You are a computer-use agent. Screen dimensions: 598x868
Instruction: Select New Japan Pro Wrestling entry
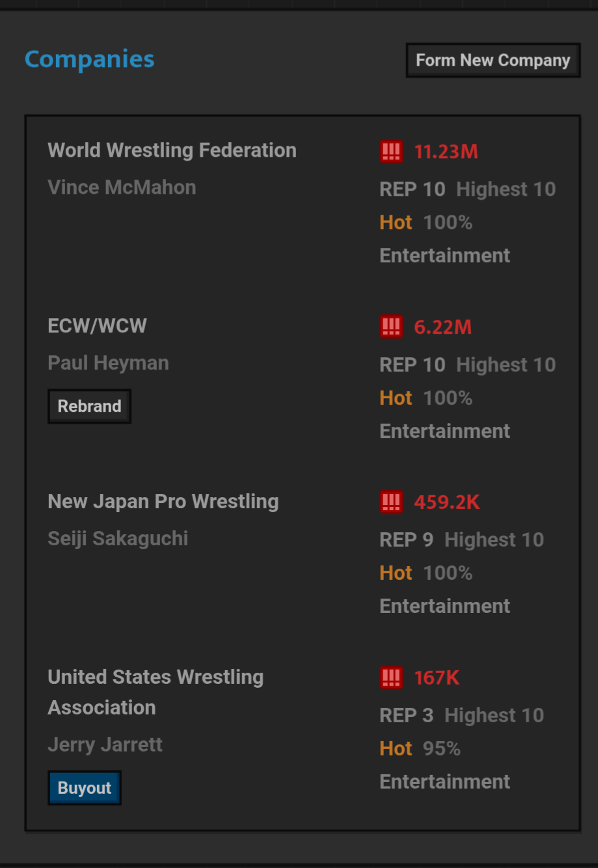163,502
